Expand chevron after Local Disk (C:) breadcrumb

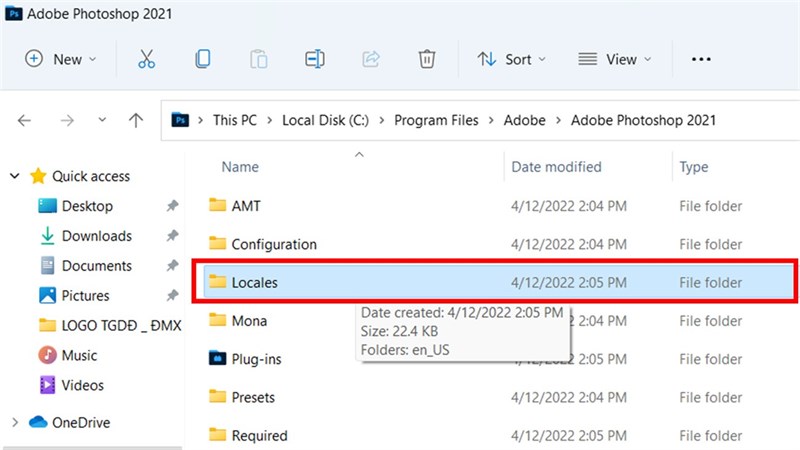381,120
